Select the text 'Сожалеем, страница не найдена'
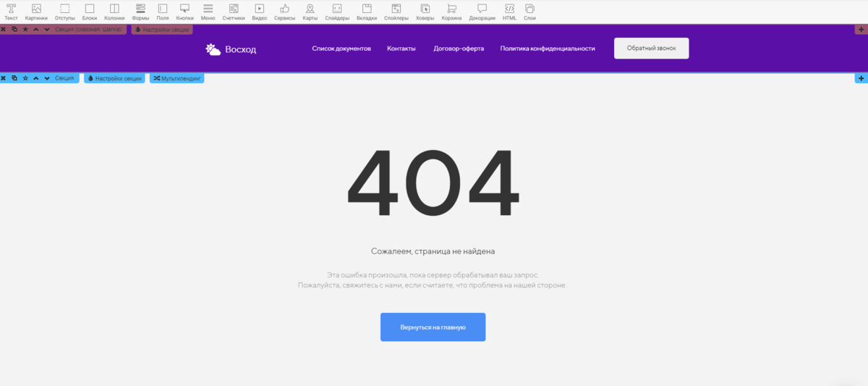868x386 pixels. coord(433,251)
